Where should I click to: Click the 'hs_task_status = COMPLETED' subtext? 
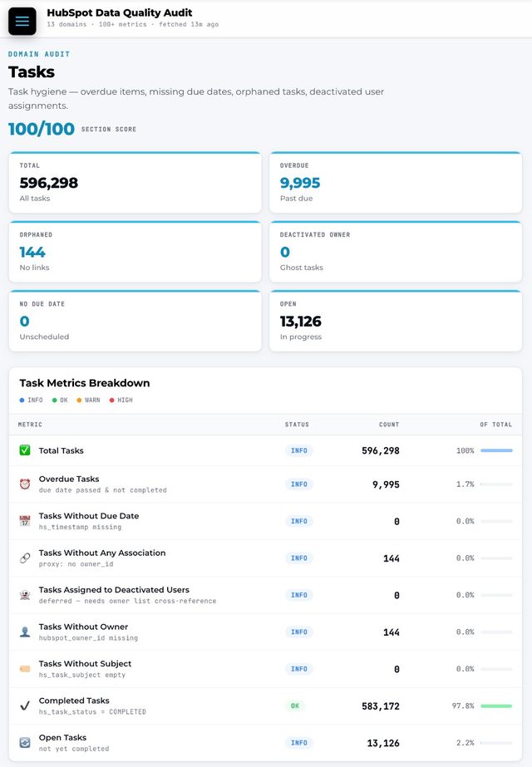(x=92, y=711)
